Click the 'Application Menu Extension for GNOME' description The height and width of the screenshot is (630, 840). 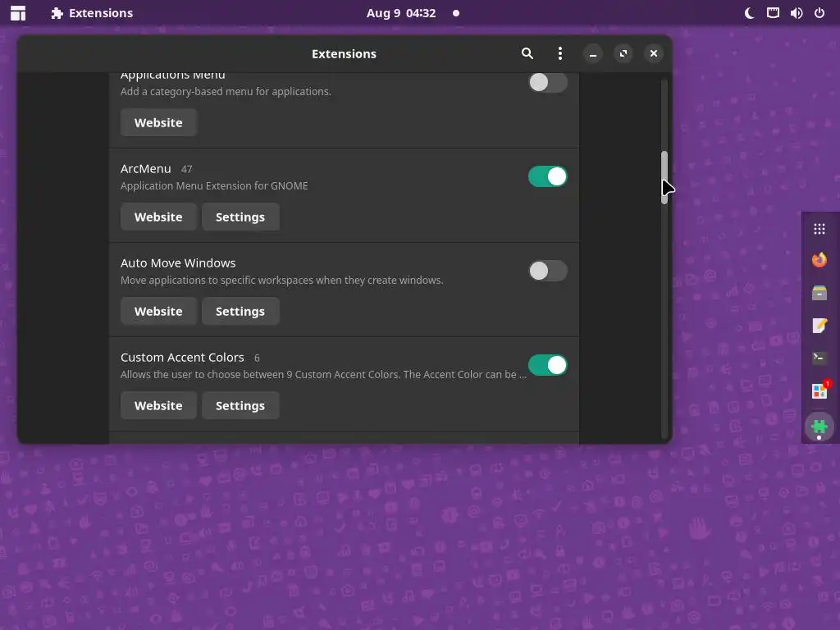214,186
